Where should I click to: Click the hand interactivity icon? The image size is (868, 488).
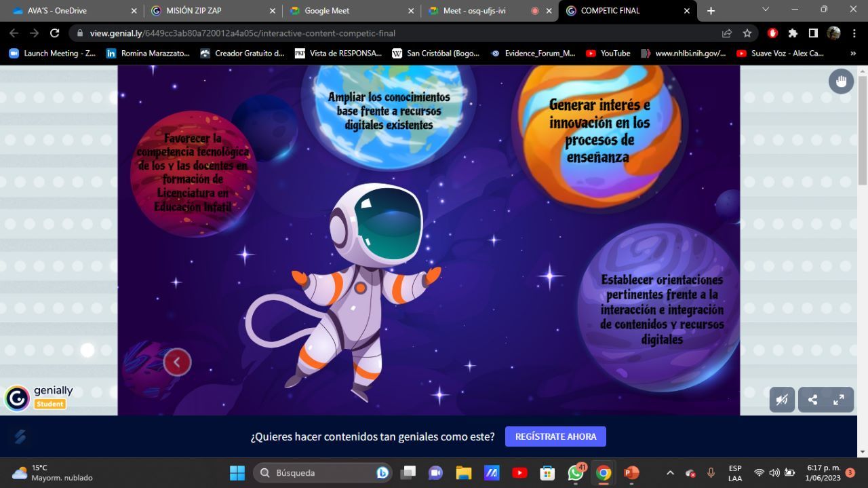tap(841, 81)
